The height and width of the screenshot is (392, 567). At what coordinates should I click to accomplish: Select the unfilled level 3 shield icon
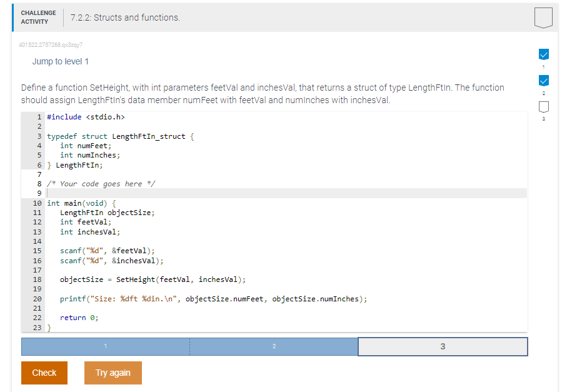point(543,108)
